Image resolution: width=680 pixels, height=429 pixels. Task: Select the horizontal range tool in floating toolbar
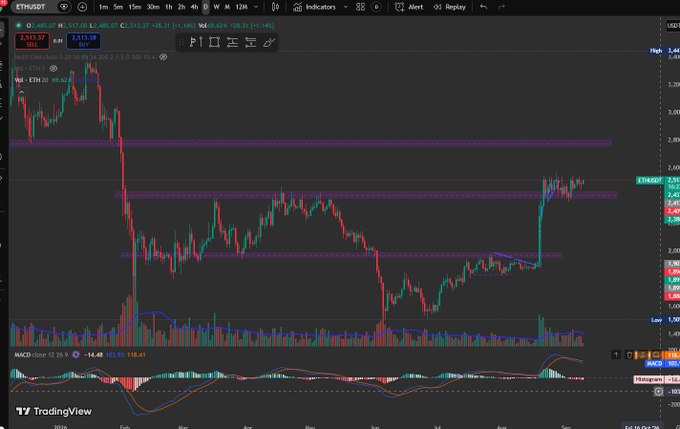click(x=232, y=42)
